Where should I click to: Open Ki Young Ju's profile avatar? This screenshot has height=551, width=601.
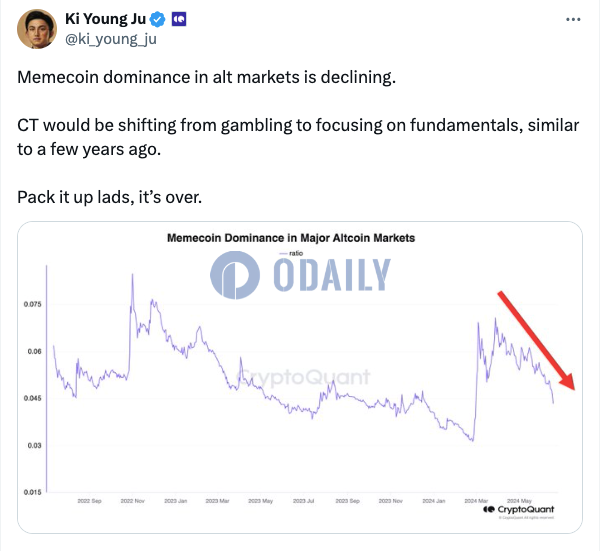point(37,29)
